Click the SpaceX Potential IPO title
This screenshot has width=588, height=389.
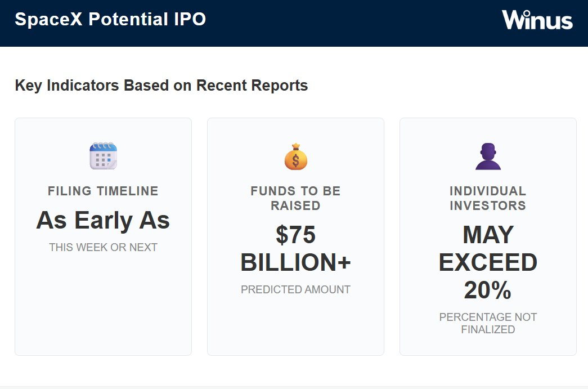(110, 20)
